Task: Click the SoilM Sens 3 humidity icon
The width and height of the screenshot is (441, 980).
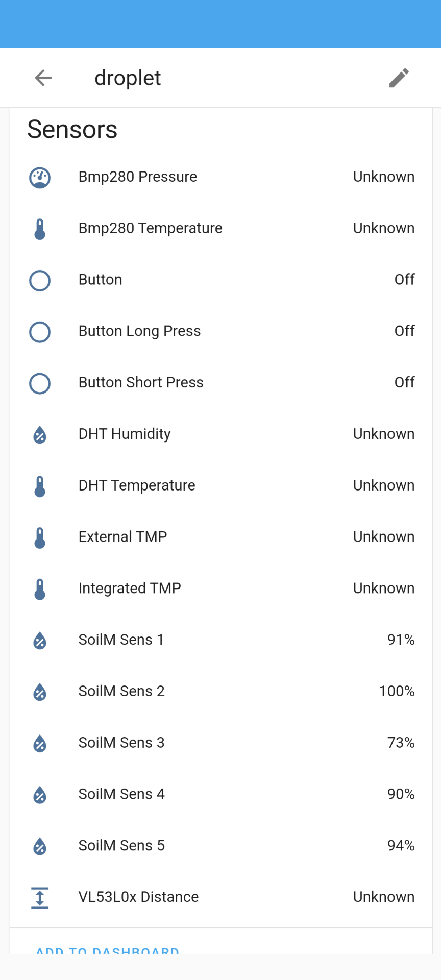Action: (x=40, y=744)
